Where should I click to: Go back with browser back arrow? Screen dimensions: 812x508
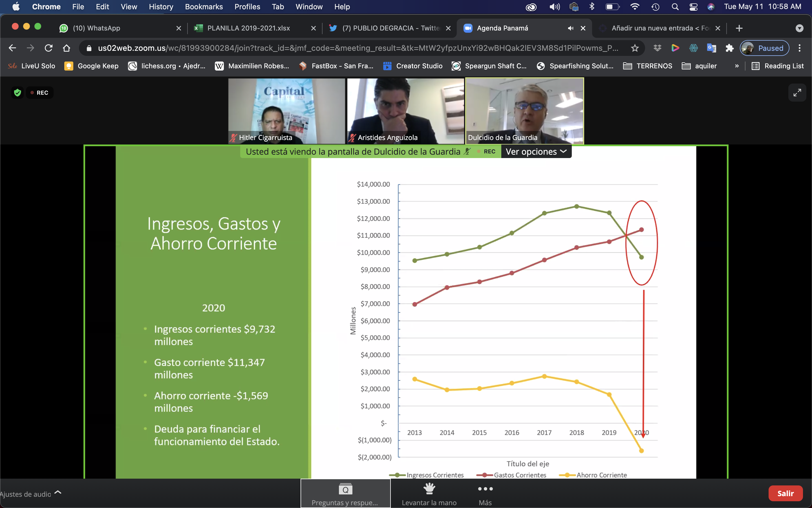pyautogui.click(x=12, y=48)
